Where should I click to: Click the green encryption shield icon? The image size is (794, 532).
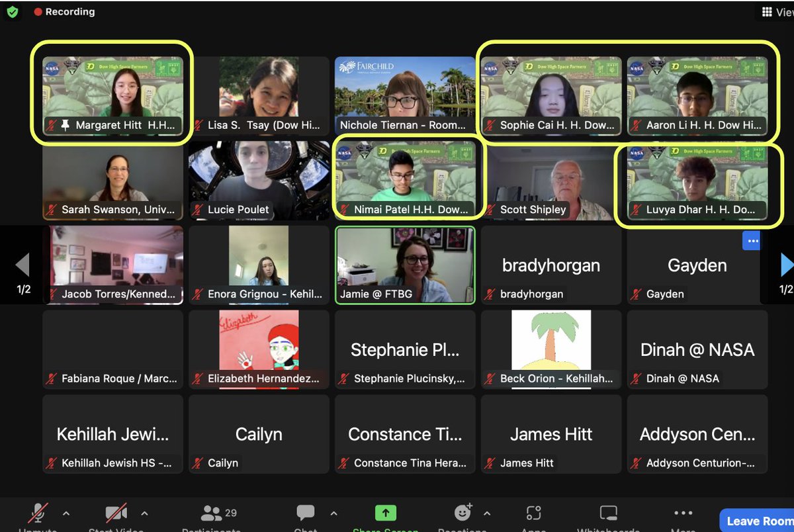pos(12,12)
